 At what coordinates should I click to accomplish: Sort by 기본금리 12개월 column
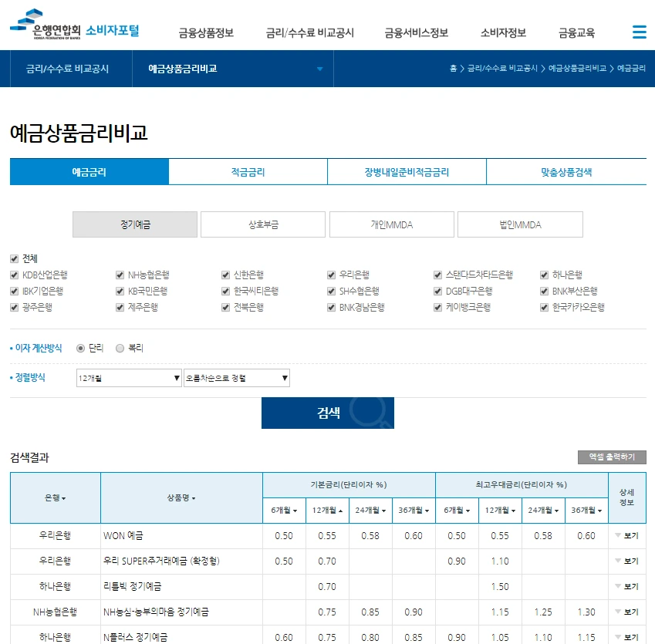coord(327,511)
